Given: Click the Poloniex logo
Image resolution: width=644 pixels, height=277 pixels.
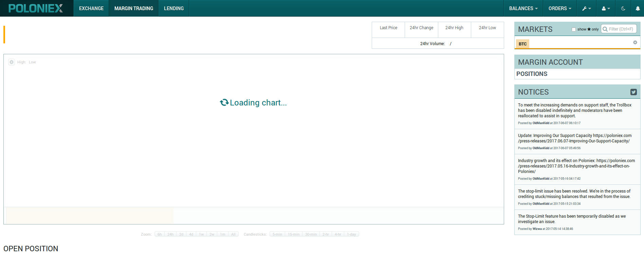Looking at the screenshot, I should (36, 8).
